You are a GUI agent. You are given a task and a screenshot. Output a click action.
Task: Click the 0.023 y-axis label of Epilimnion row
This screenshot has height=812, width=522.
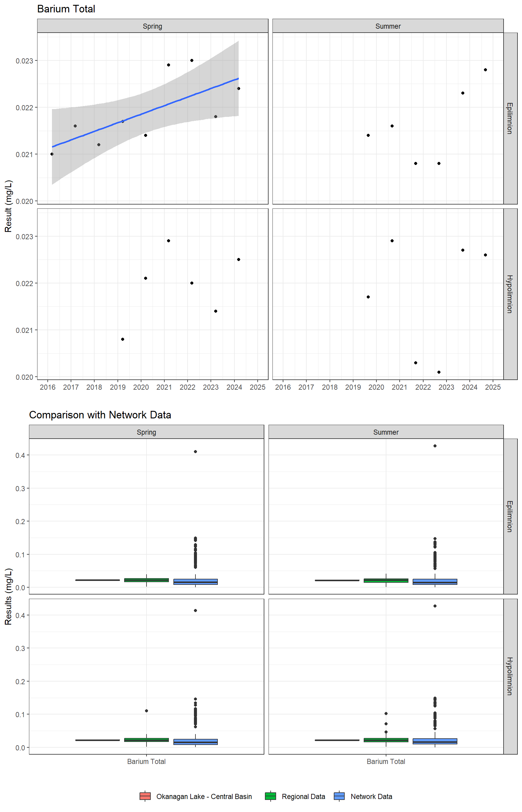24,61
